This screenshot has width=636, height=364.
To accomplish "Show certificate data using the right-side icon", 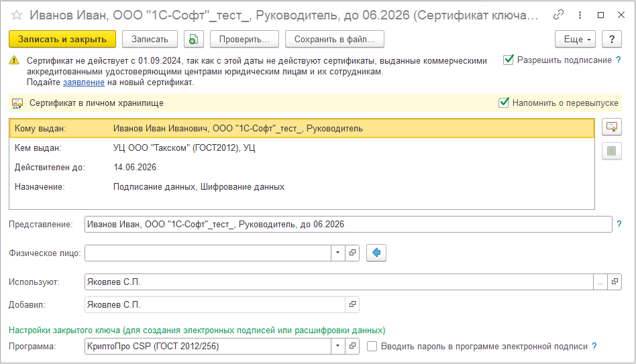I will pyautogui.click(x=611, y=126).
